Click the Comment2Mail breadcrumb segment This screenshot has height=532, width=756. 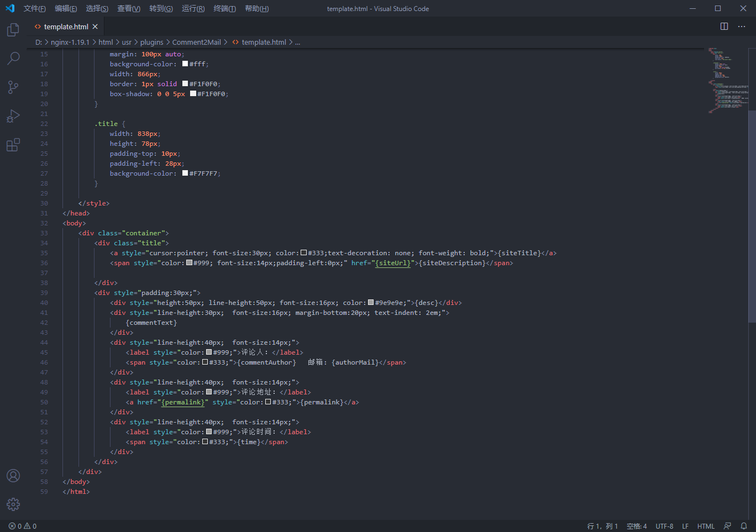(196, 42)
